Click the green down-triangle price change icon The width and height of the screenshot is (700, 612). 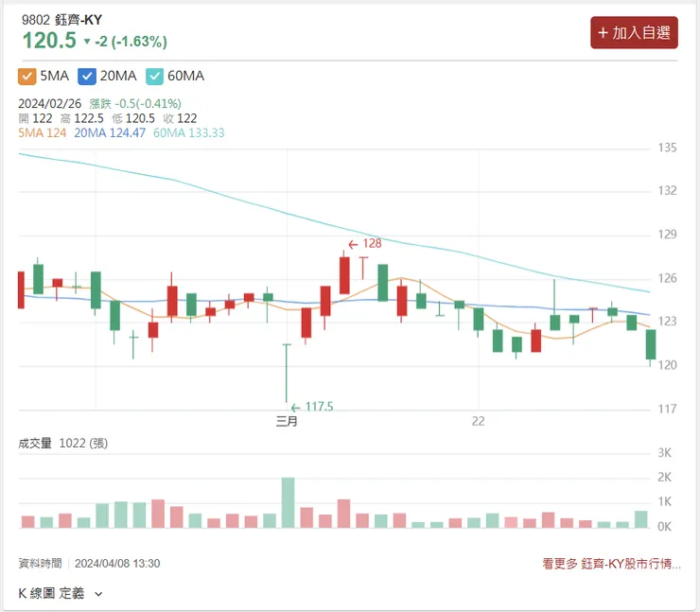click(x=87, y=42)
